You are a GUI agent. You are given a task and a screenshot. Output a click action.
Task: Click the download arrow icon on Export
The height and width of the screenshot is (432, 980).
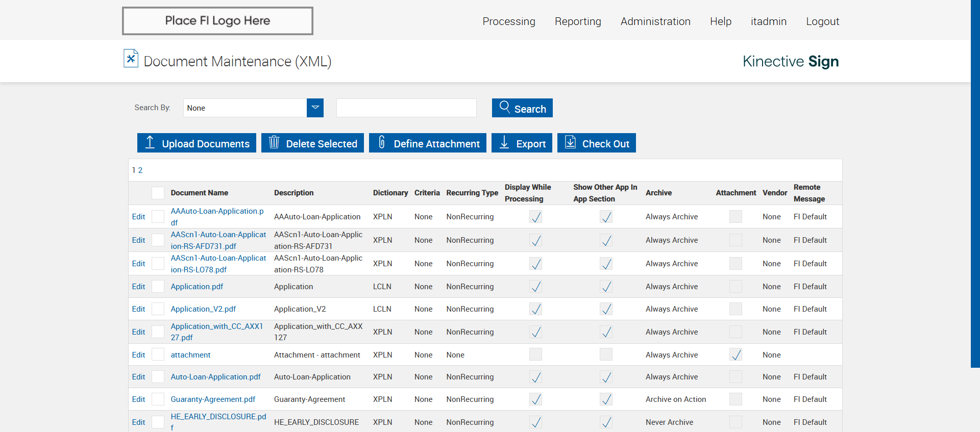(504, 142)
